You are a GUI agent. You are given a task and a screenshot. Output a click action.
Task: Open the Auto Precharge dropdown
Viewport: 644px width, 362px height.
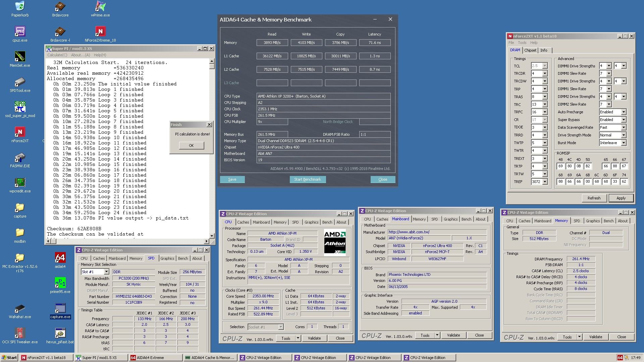(x=624, y=112)
